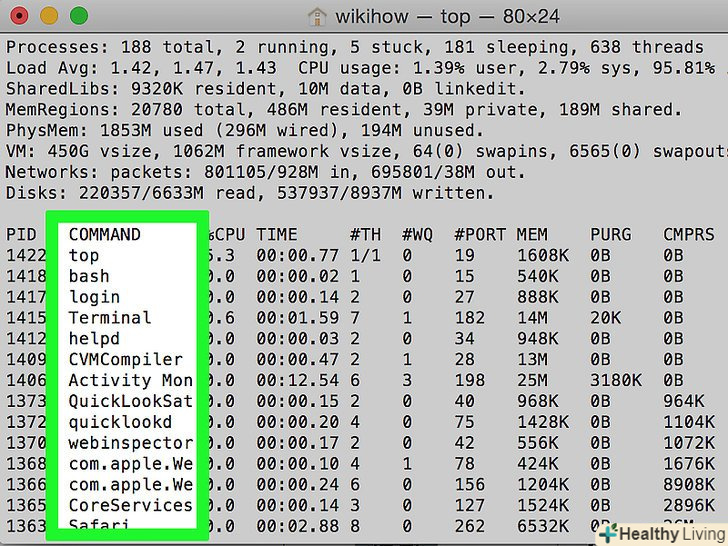Click the purgeable value 3180K
Screen dimensions: 728x546
[616, 380]
